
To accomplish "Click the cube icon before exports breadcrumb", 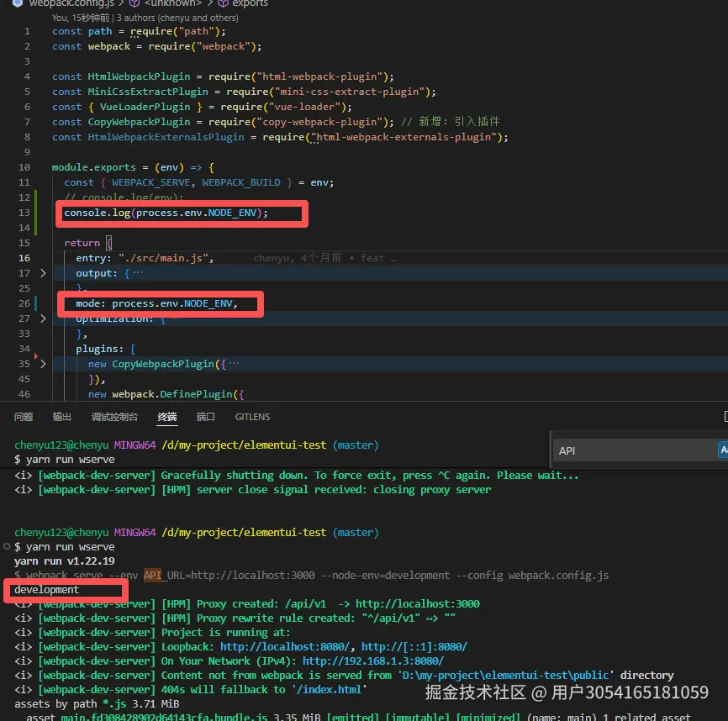I will [223, 3].
